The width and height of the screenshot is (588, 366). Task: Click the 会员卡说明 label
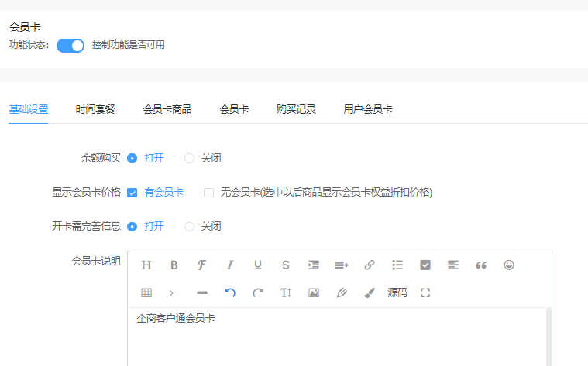point(96,261)
